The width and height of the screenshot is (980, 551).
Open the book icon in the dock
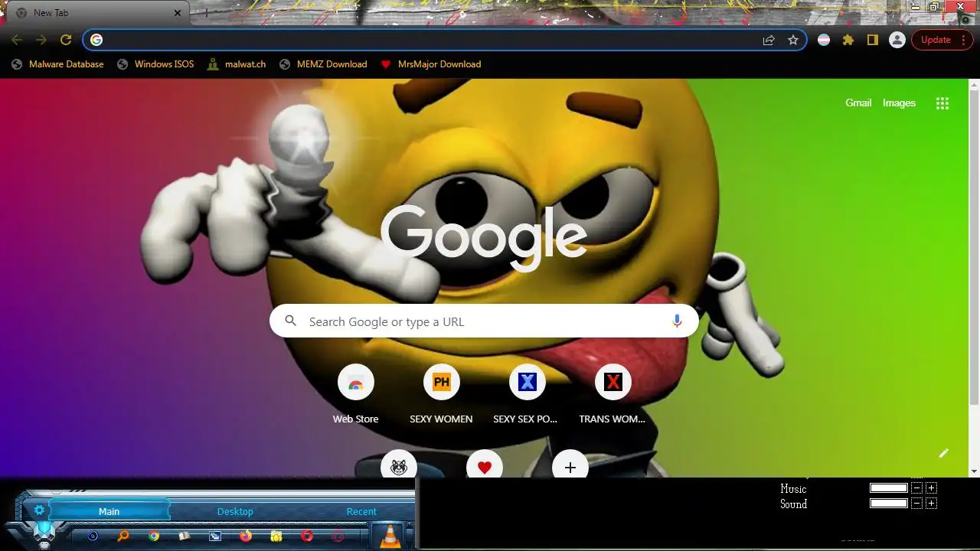point(185,536)
